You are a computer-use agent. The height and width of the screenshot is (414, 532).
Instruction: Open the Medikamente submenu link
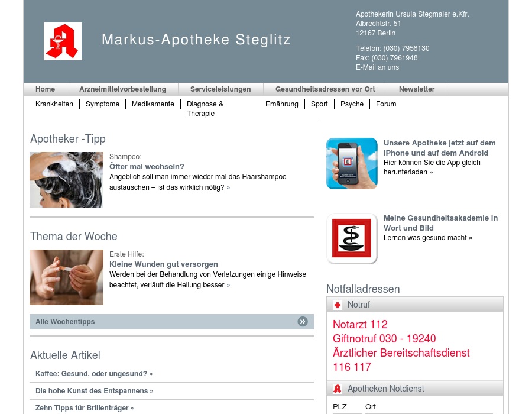click(153, 104)
